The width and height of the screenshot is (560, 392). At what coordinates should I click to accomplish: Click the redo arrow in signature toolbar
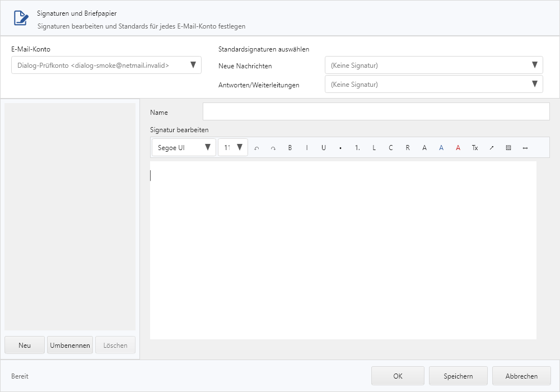[273, 148]
